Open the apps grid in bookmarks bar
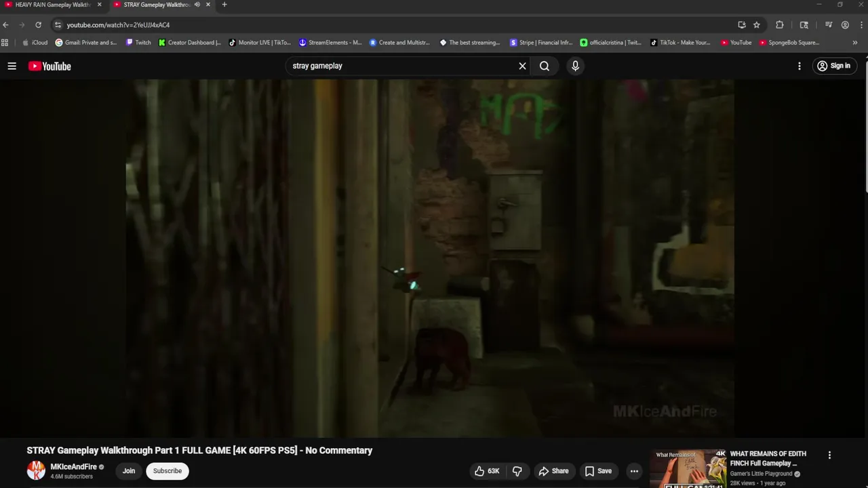Image resolution: width=868 pixels, height=488 pixels. coord(5,43)
